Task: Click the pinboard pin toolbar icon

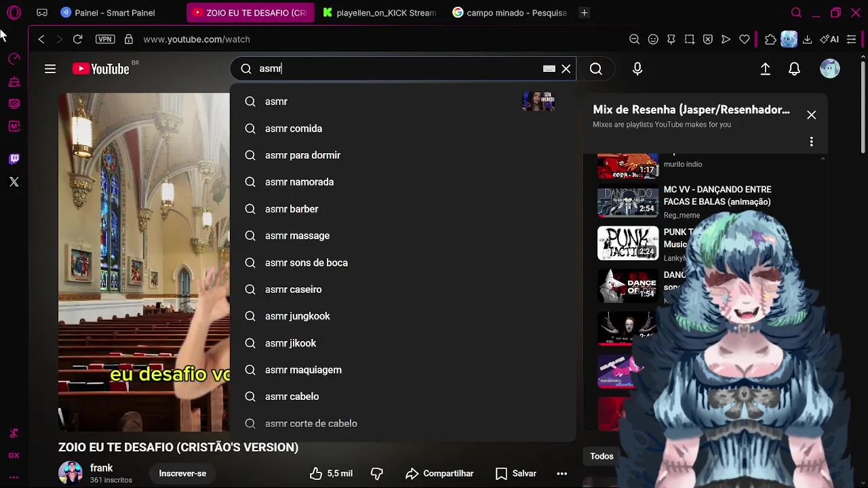Action: pos(671,39)
